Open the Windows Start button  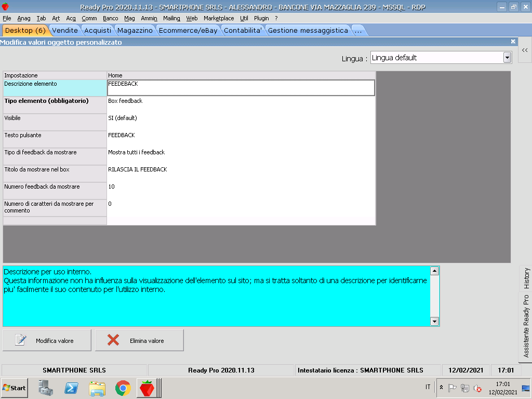(14, 388)
